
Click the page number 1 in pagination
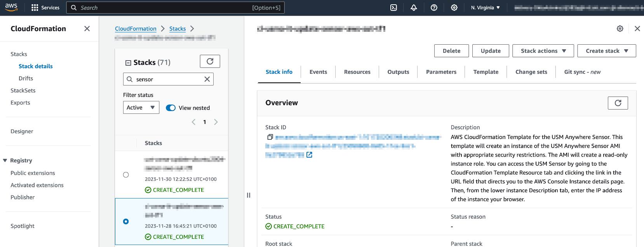(205, 122)
